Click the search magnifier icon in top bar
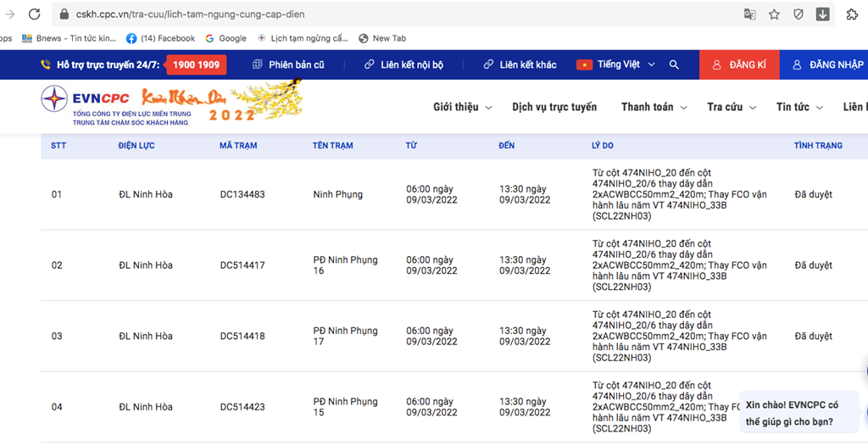 (x=674, y=64)
